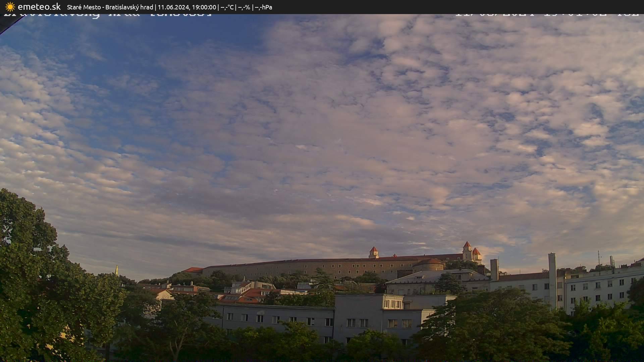This screenshot has width=644, height=362.
Task: Click the pressure hPa reading in header
Action: (263, 7)
